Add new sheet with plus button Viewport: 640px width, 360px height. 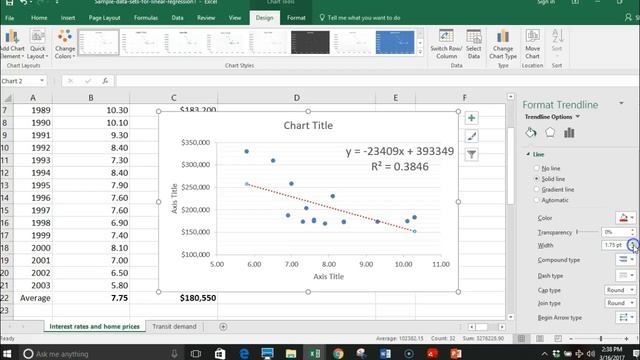click(223, 327)
